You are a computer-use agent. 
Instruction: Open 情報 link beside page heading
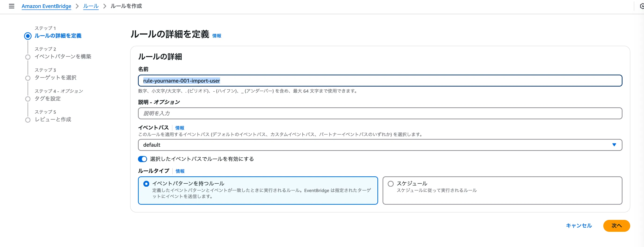tap(217, 36)
